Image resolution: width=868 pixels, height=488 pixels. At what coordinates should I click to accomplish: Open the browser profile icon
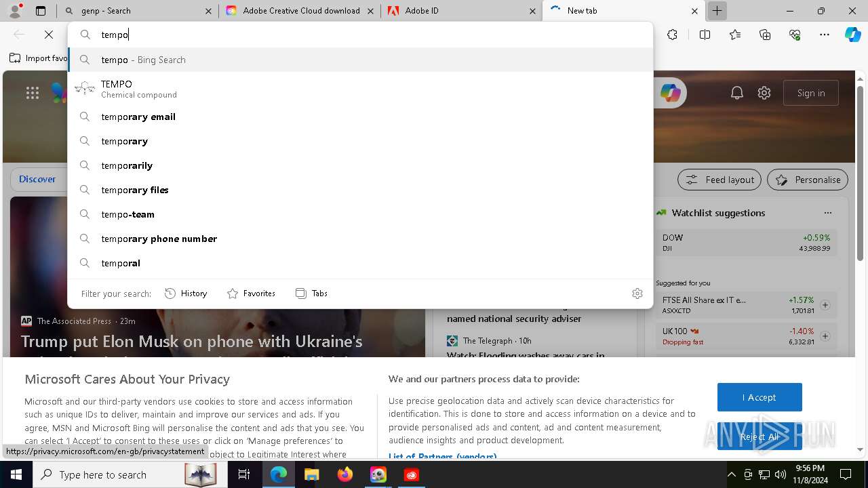(x=15, y=11)
